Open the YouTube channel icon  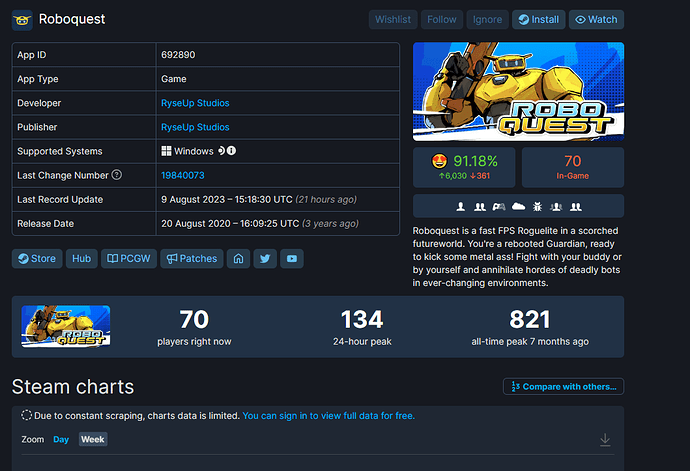pos(292,258)
